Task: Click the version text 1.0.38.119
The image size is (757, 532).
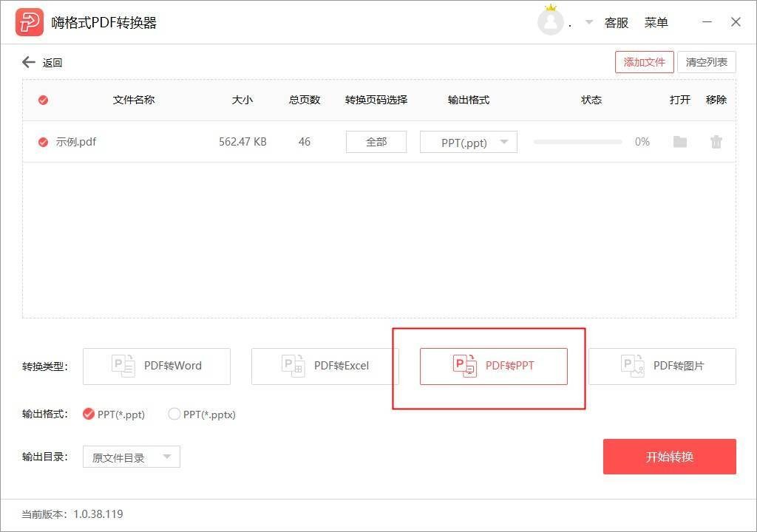Action: [x=98, y=514]
